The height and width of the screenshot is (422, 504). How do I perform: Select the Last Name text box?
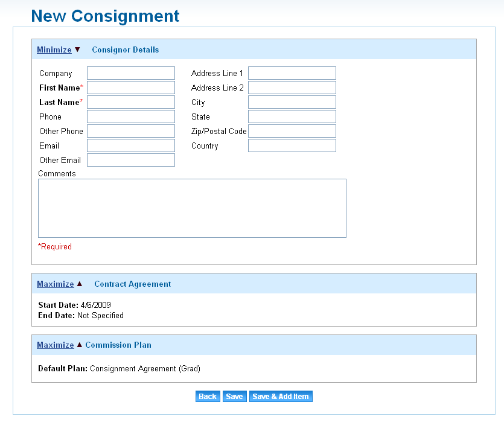pyautogui.click(x=131, y=102)
